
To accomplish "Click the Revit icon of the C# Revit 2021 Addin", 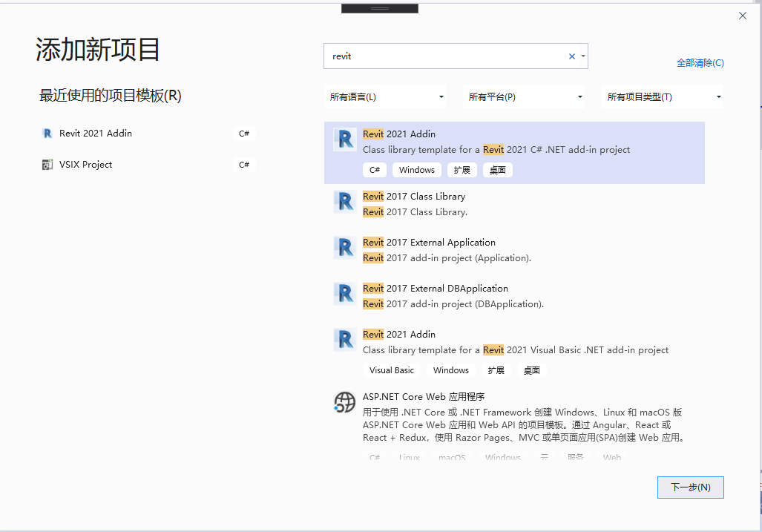I will pos(345,140).
